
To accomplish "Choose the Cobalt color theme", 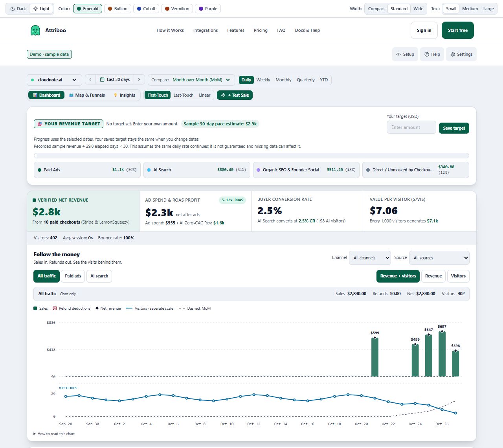I will pos(146,9).
